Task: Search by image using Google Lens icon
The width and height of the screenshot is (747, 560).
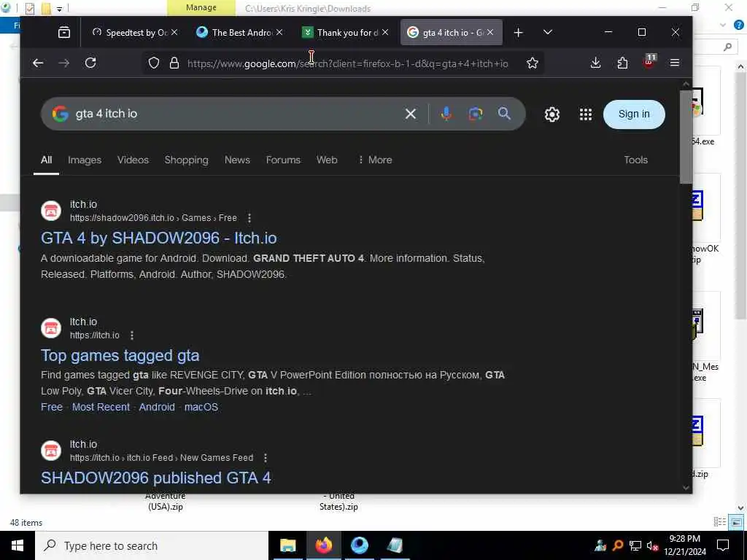Action: pos(476,114)
